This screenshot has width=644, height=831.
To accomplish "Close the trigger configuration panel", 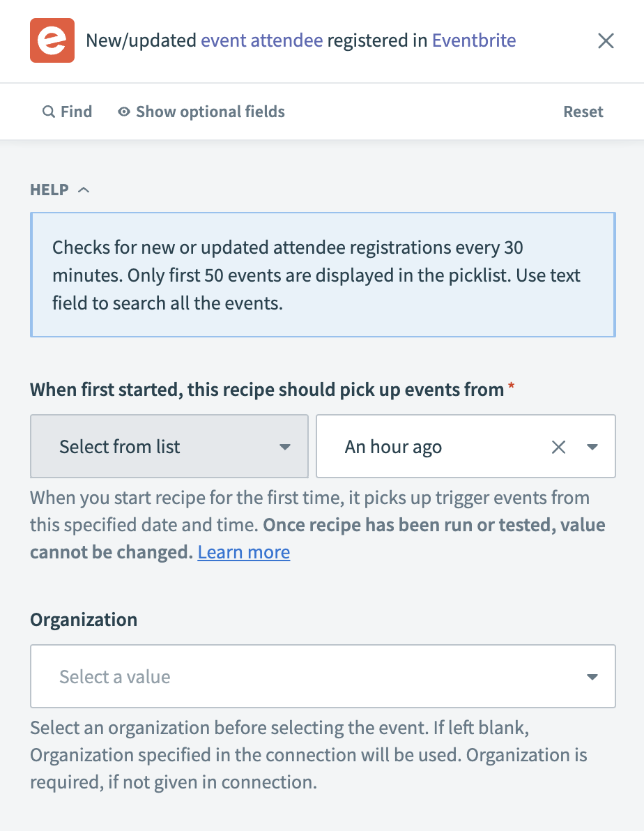I will [606, 41].
